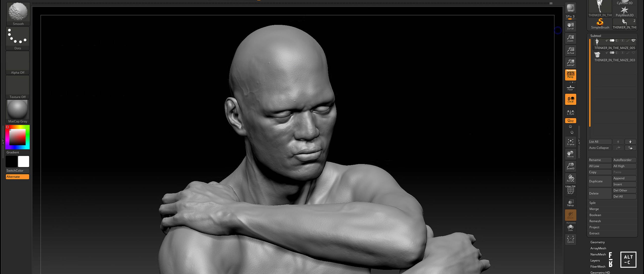Image resolution: width=644 pixels, height=274 pixels.
Task: Select the Zoom3D tool
Action: pyautogui.click(x=571, y=166)
